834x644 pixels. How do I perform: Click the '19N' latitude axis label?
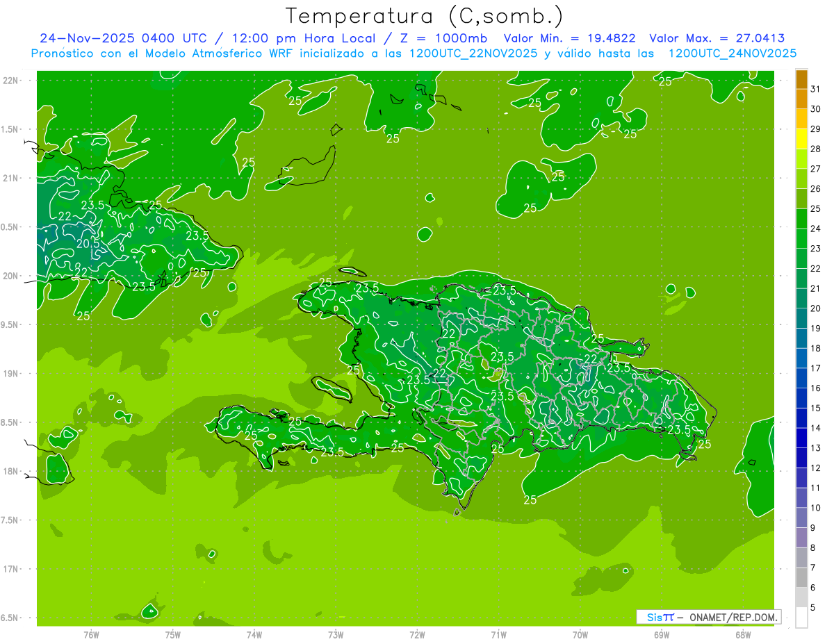click(x=10, y=374)
